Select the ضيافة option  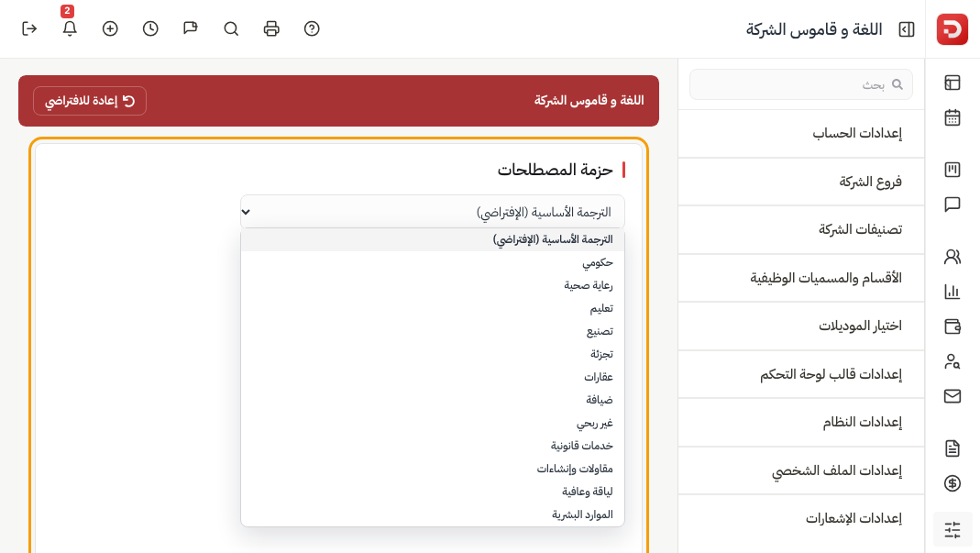pos(433,400)
